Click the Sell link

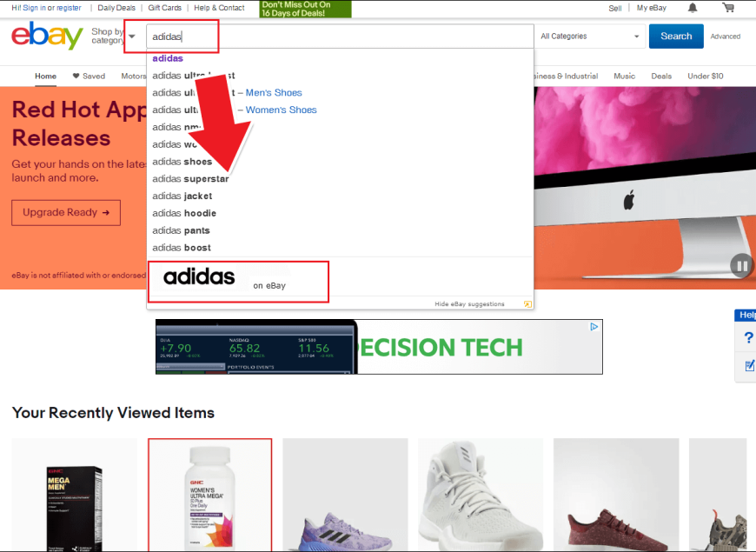point(614,8)
